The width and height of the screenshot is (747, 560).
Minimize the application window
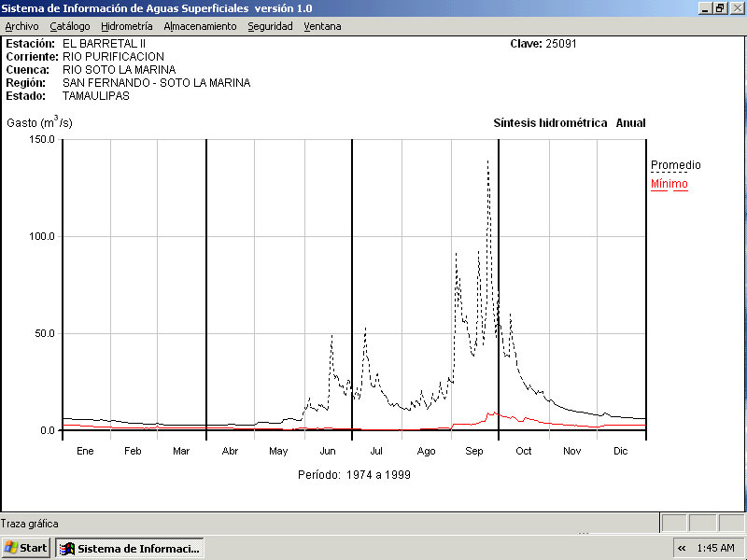[x=704, y=7]
